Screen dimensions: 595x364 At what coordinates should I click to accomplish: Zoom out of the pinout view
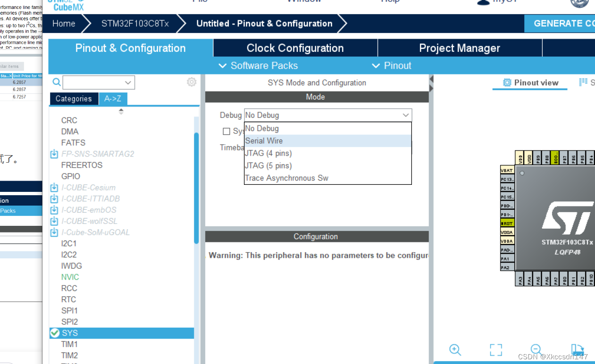(x=536, y=349)
